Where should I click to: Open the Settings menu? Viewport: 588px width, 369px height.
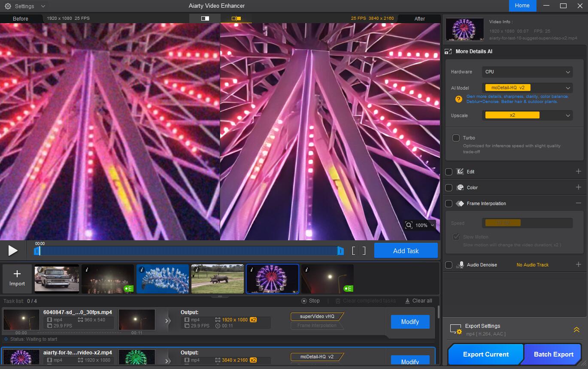[24, 6]
